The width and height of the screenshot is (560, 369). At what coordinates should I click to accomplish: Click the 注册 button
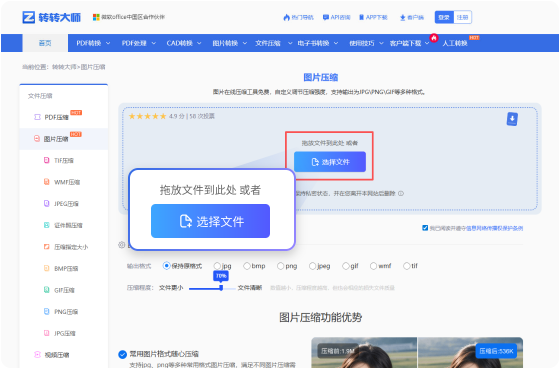(x=462, y=17)
